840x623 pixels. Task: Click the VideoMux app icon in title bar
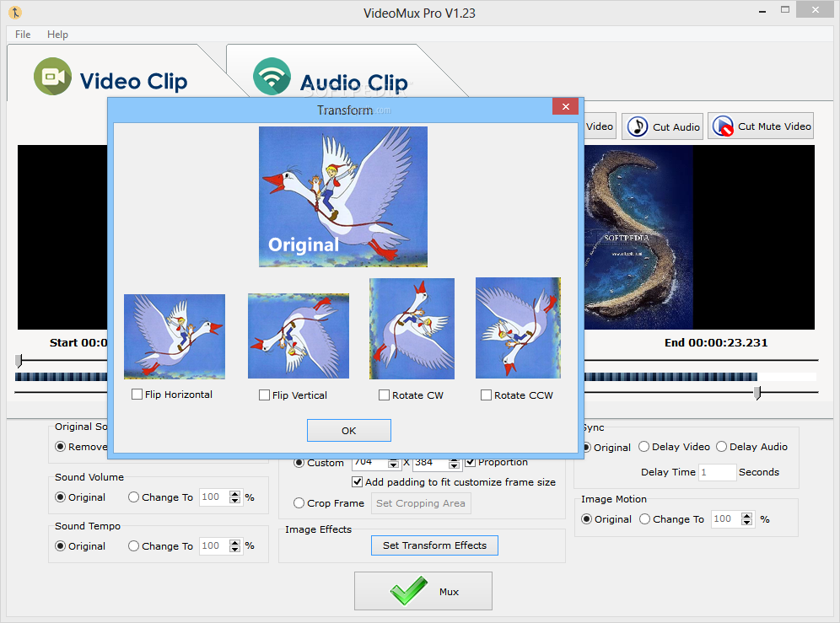coord(15,12)
